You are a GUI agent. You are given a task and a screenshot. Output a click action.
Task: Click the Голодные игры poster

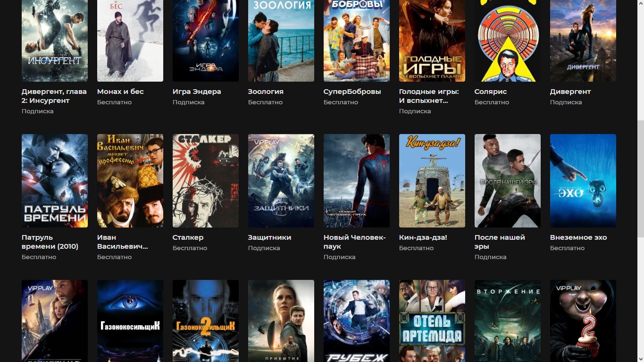click(432, 41)
